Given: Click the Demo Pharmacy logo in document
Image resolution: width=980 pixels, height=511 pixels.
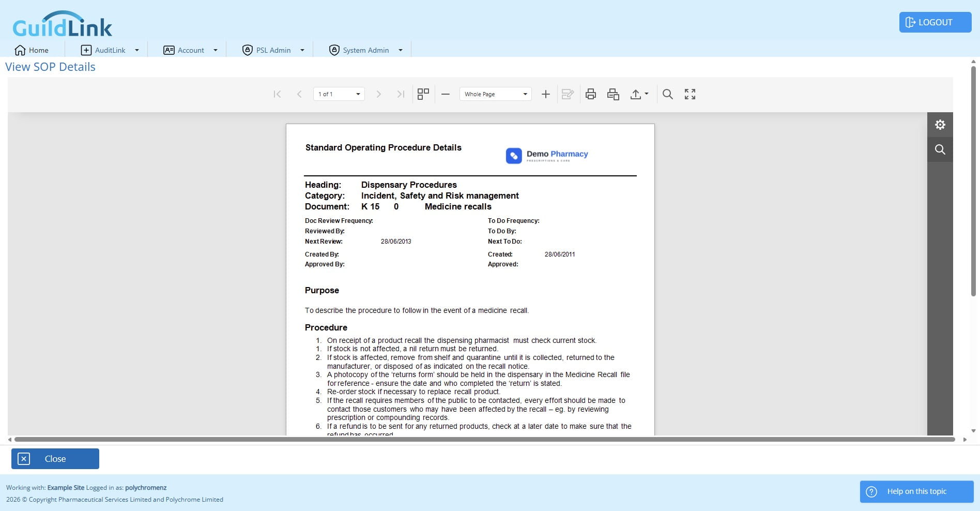Looking at the screenshot, I should [x=547, y=155].
